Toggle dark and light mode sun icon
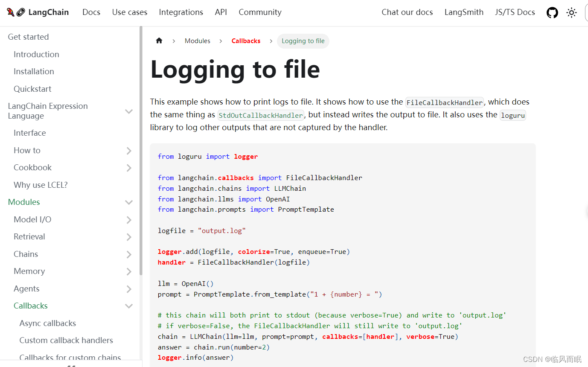 [571, 12]
